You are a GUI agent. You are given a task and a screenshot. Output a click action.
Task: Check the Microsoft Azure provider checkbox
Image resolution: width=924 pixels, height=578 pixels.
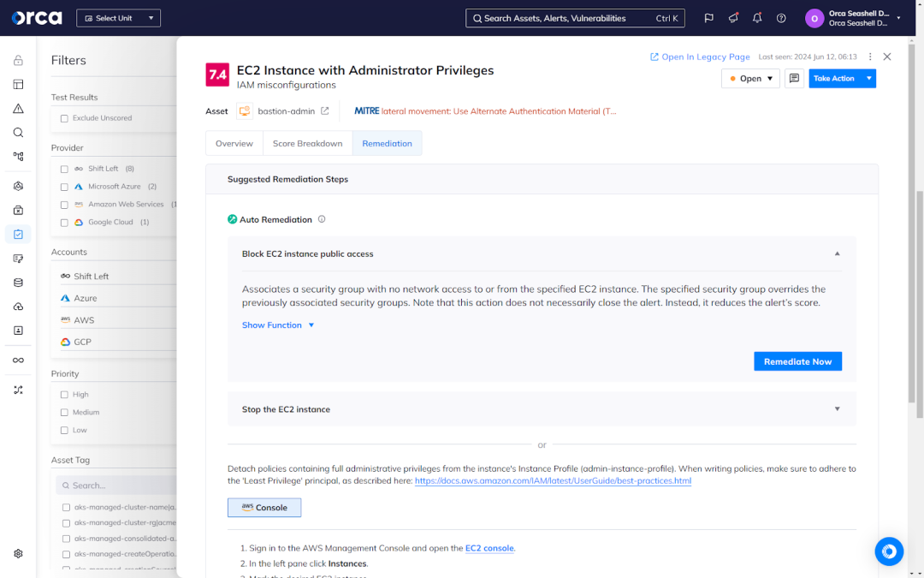click(x=64, y=187)
